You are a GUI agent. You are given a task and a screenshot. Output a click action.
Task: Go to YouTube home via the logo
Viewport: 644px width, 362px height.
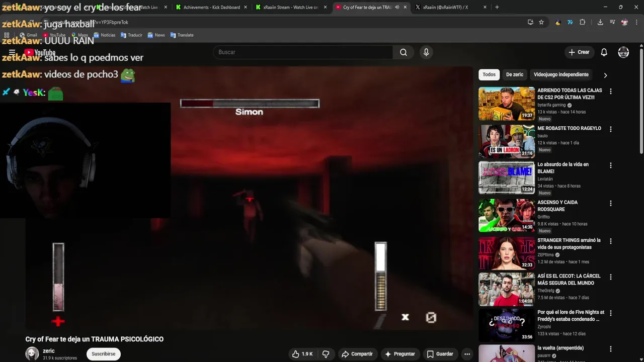[x=40, y=52]
